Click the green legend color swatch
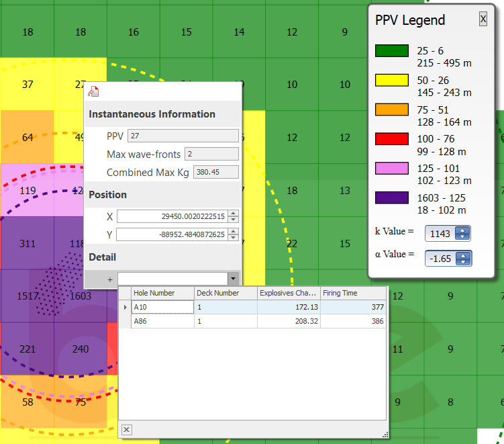 [391, 51]
